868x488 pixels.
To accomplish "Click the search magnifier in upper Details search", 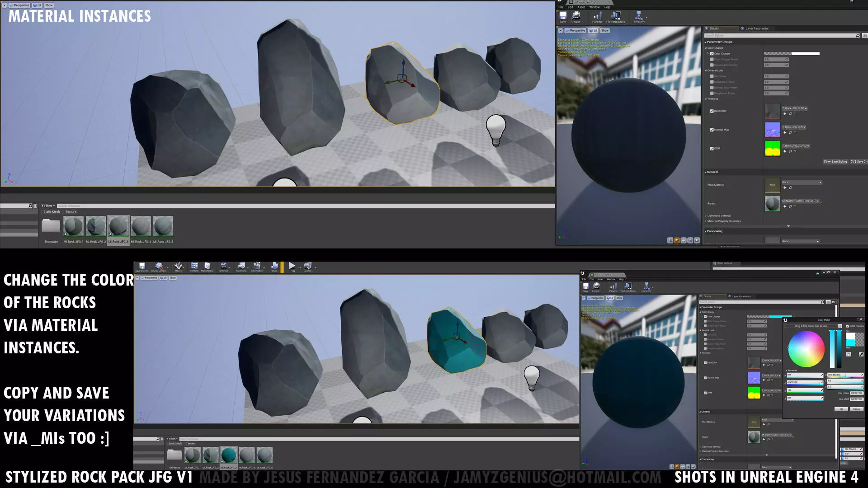I will (x=858, y=35).
